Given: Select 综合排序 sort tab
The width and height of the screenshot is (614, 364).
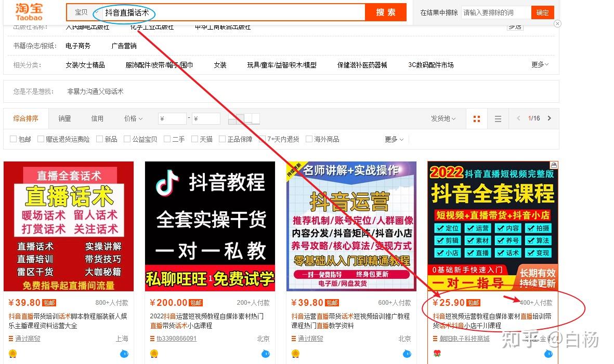Looking at the screenshot, I should 26,118.
